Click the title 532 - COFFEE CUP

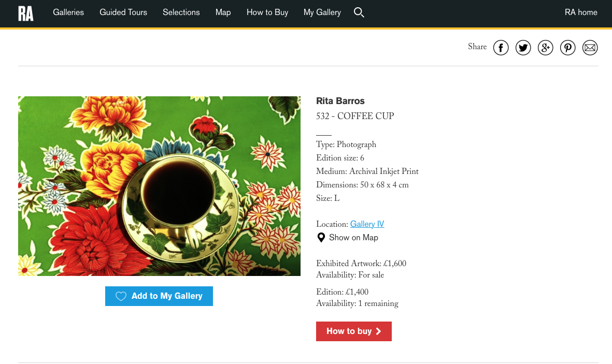[x=355, y=117]
